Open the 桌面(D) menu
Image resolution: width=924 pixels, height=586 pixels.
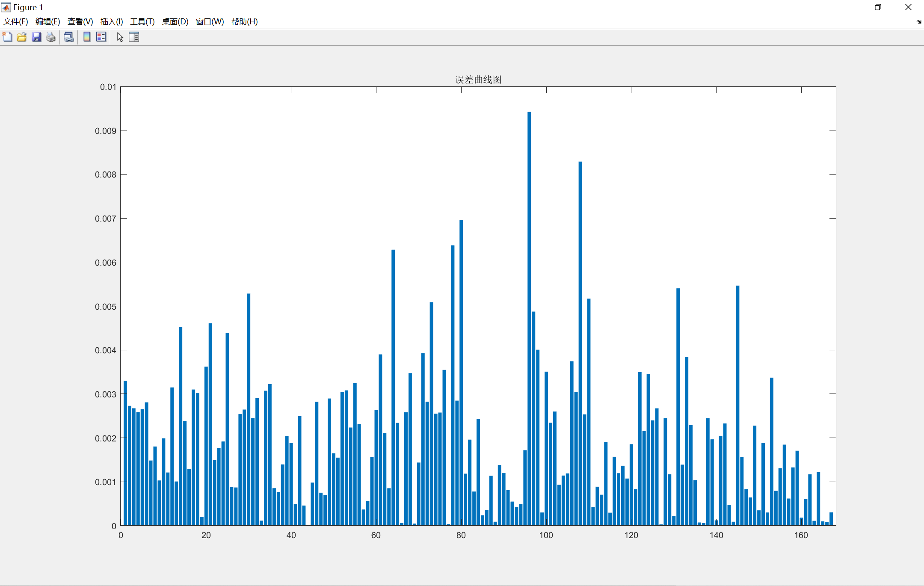[x=175, y=22]
